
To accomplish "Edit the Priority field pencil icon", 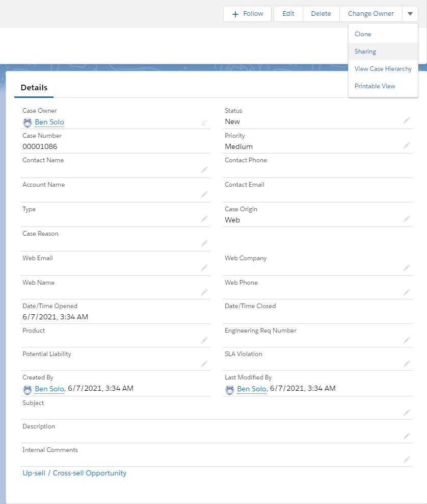I will click(x=406, y=146).
